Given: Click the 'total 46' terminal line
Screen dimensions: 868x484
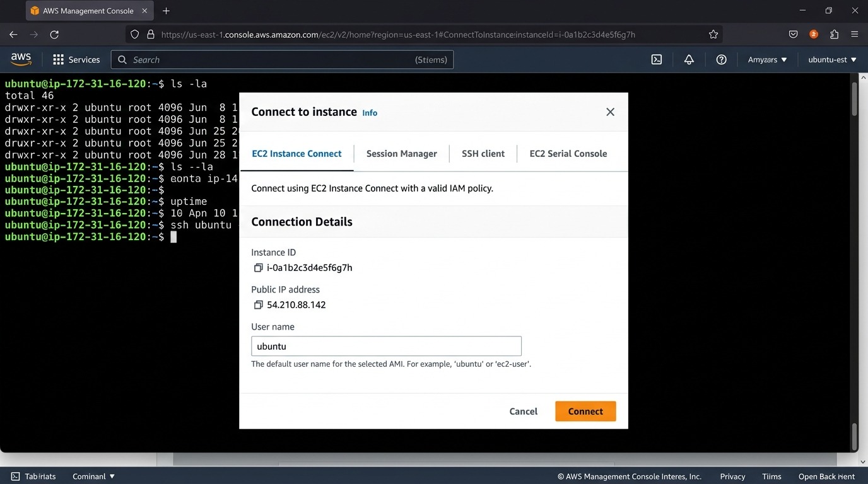Looking at the screenshot, I should [x=30, y=96].
